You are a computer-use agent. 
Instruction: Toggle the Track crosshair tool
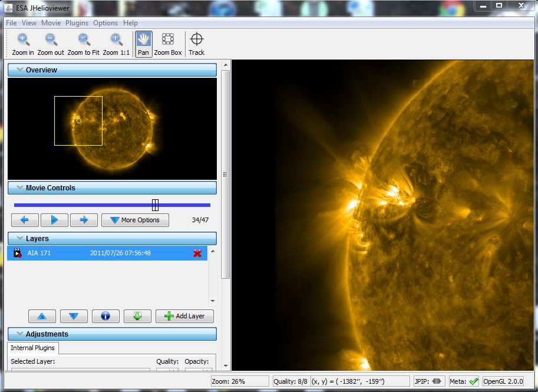point(197,44)
